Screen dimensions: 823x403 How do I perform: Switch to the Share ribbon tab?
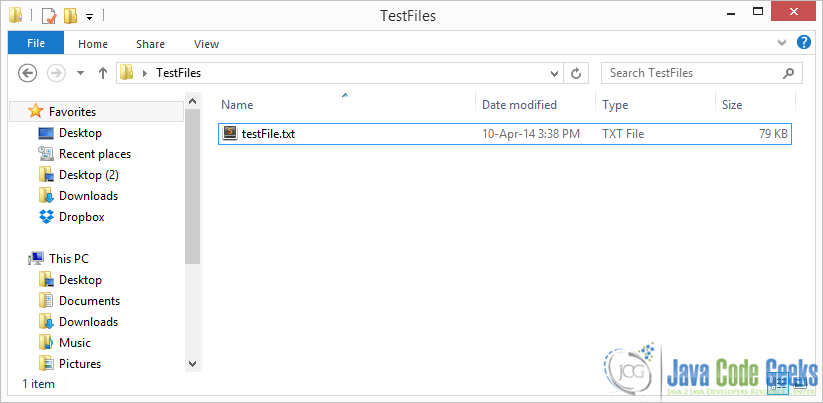(150, 44)
